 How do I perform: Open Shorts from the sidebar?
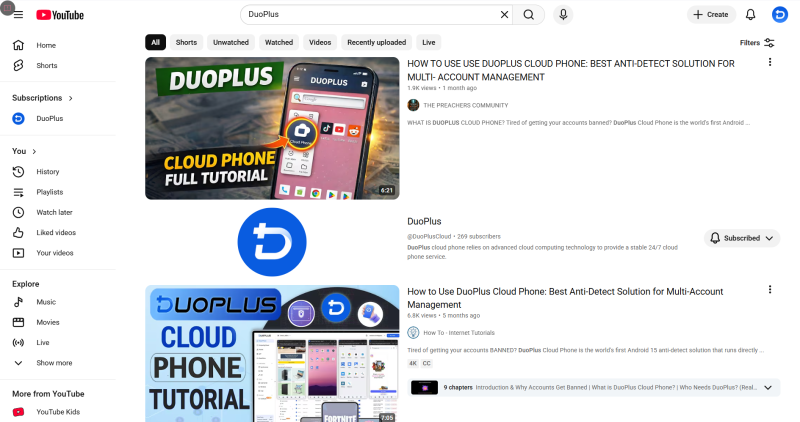pos(46,65)
